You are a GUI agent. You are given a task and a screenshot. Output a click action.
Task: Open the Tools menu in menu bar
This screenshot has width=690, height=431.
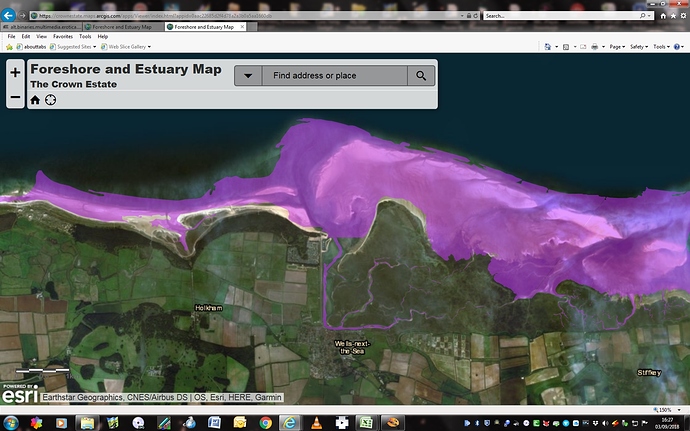coord(85,37)
